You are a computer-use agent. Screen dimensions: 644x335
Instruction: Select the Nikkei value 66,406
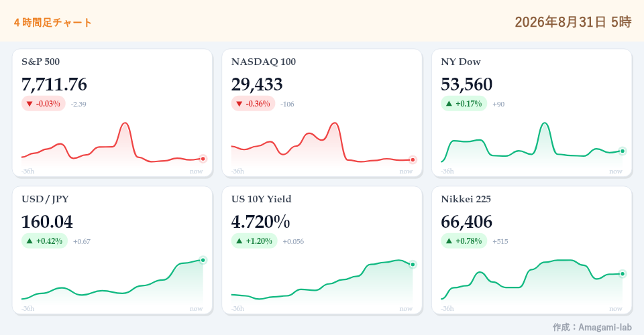[467, 222]
